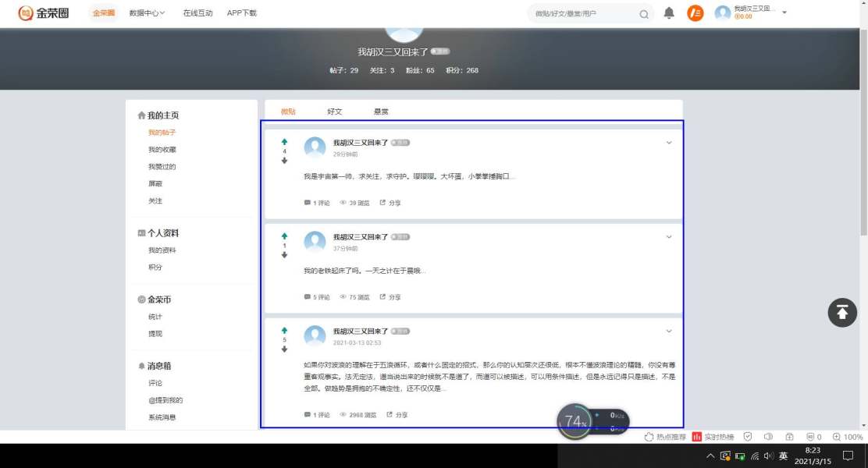Click the user avatar in the top bar
The image size is (868, 468).
tap(722, 12)
